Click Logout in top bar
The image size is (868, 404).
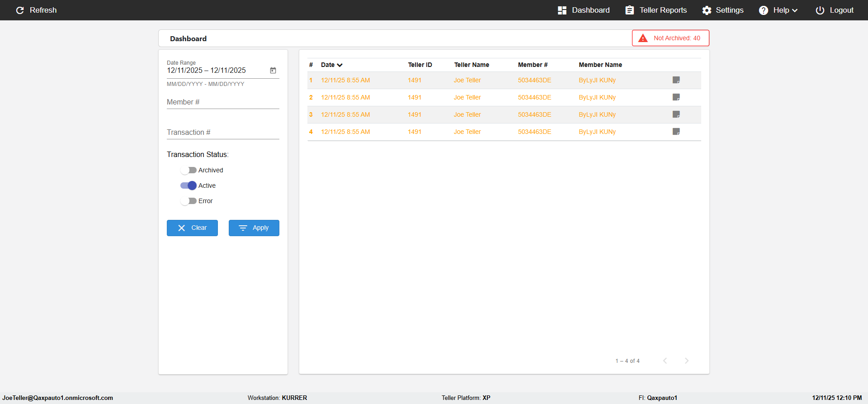click(835, 10)
